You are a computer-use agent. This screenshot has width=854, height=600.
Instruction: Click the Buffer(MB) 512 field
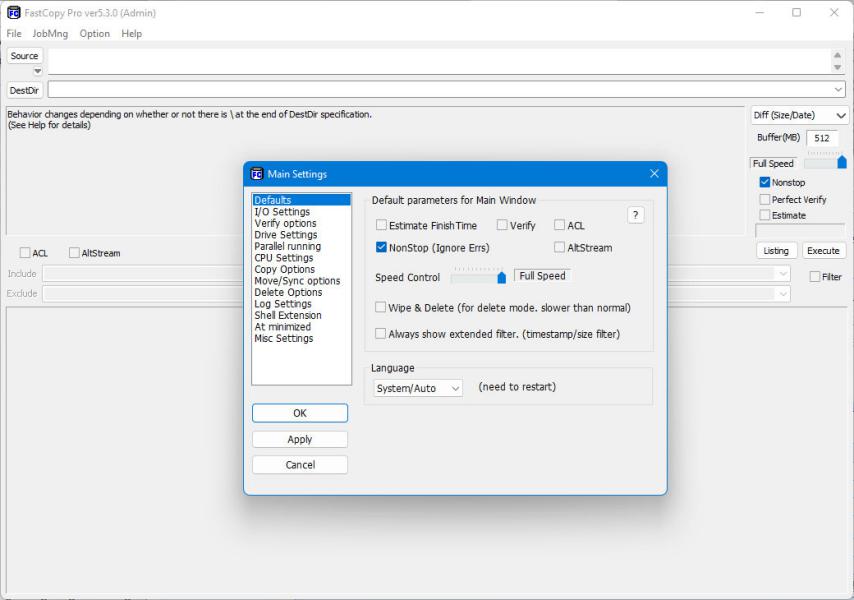[x=822, y=138]
